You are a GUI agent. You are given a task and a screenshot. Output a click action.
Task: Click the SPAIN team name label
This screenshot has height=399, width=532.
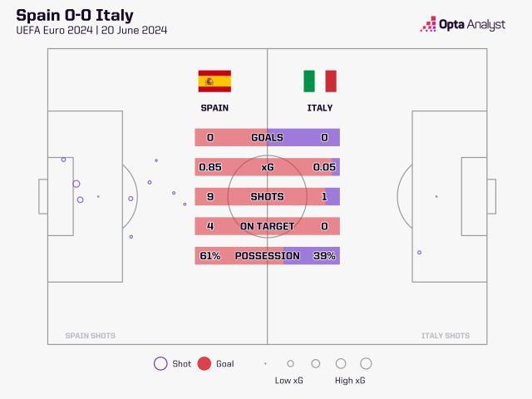coord(214,108)
